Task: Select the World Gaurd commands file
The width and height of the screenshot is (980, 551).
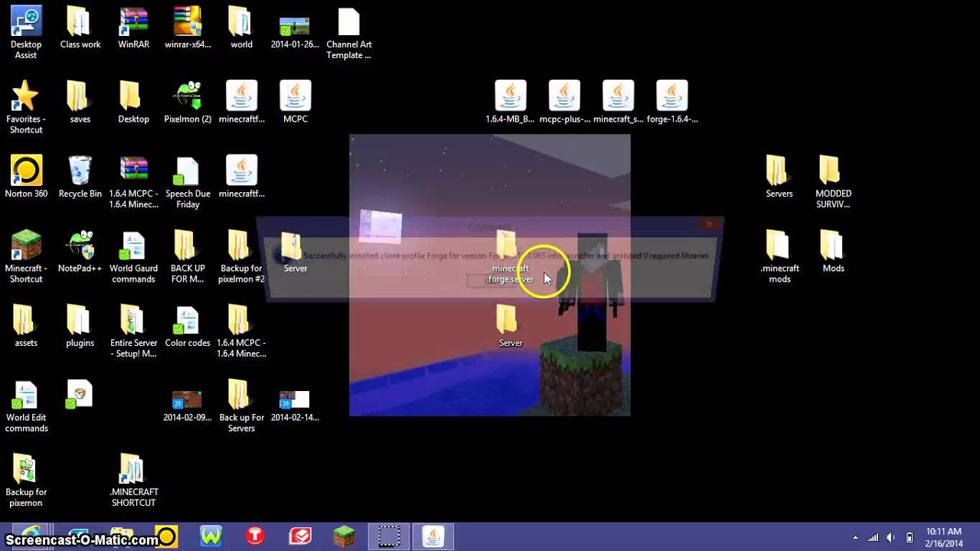Action: point(134,256)
